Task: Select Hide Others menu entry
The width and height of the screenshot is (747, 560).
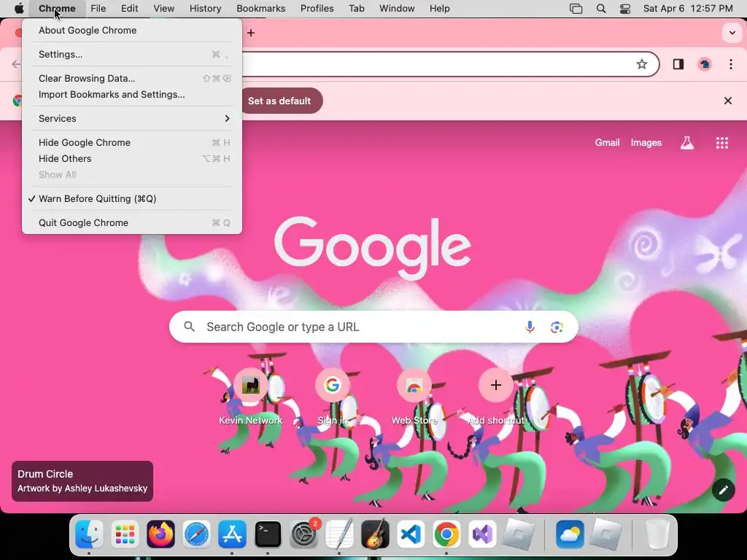Action: [132, 158]
